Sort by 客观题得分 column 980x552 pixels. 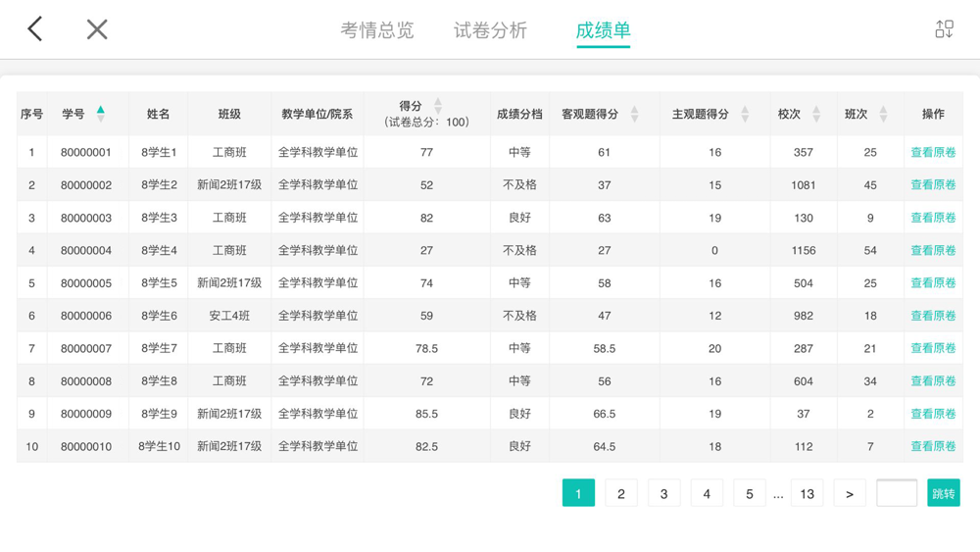tap(634, 115)
